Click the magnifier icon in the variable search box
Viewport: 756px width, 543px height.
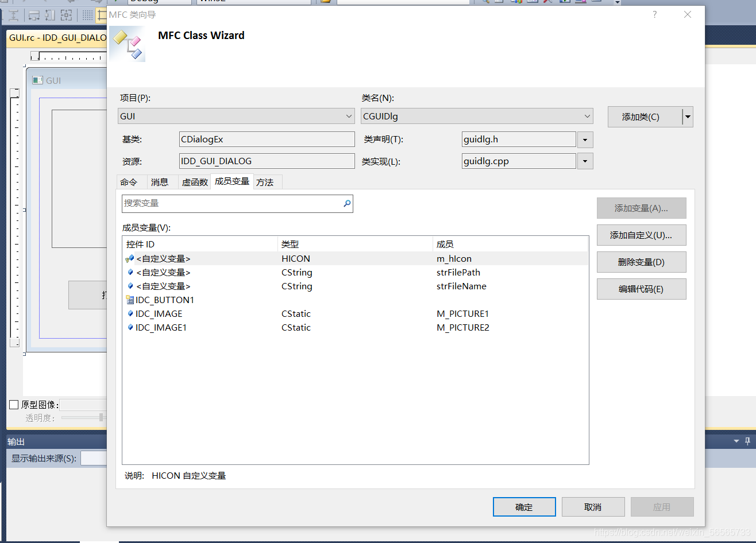347,203
